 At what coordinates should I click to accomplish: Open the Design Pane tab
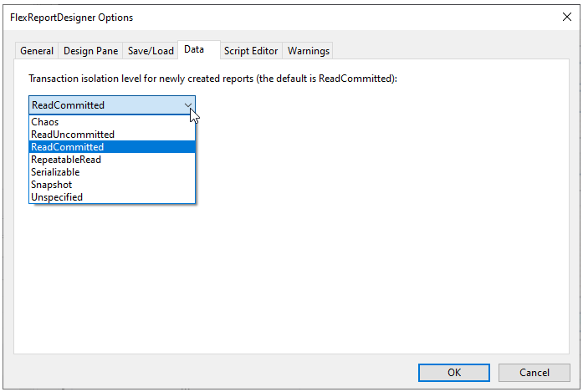click(x=90, y=51)
